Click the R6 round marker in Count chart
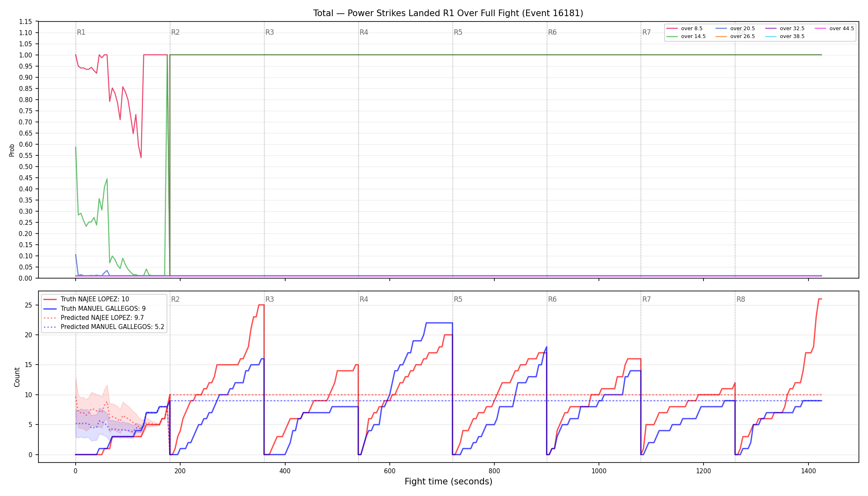Image resolution: width=868 pixels, height=496 pixels. tap(552, 299)
